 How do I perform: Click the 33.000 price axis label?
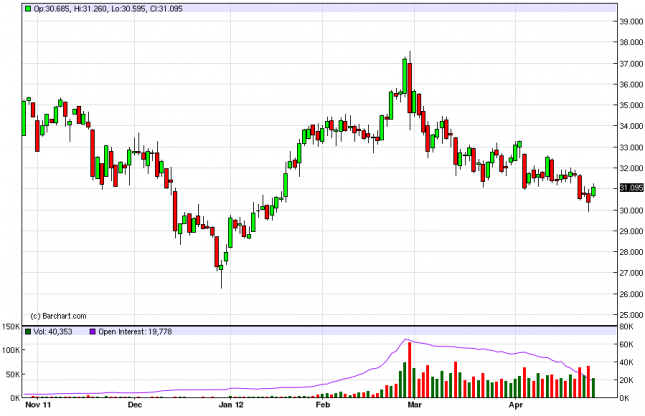click(x=631, y=147)
